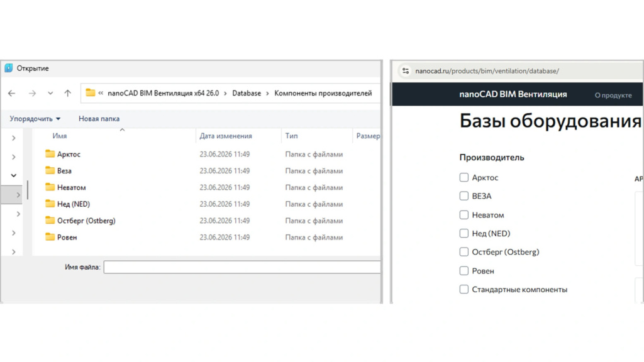Check the Остберг (Ostberg) manufacturer checkbox

pos(464,251)
